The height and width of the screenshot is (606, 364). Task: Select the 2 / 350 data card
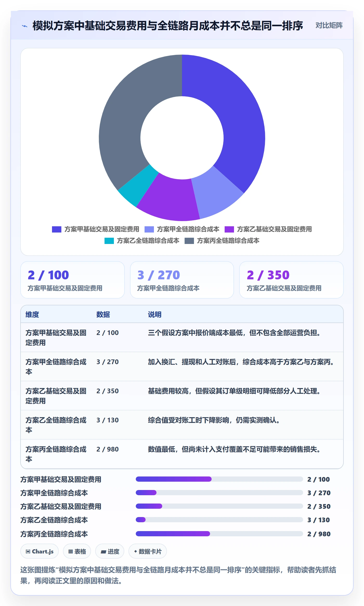[291, 280]
